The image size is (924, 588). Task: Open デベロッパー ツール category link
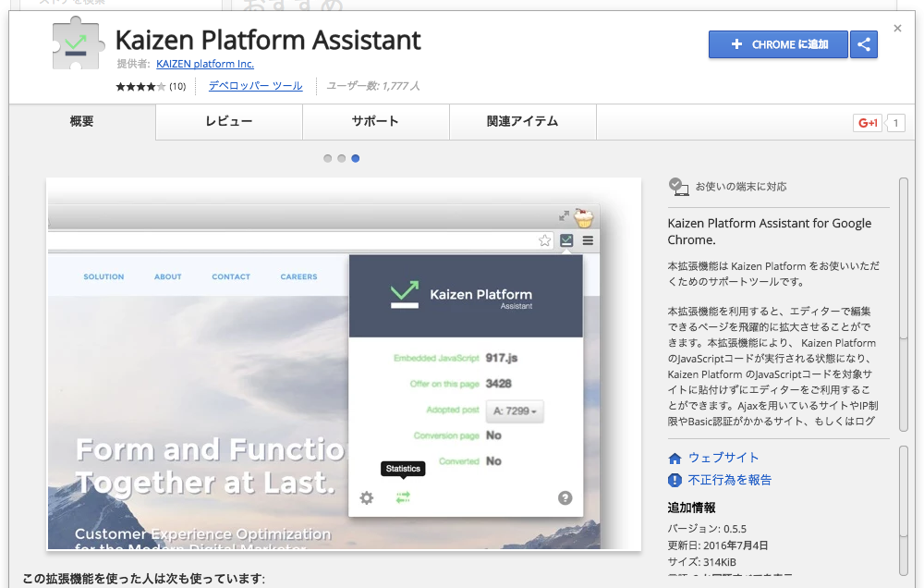point(256,85)
